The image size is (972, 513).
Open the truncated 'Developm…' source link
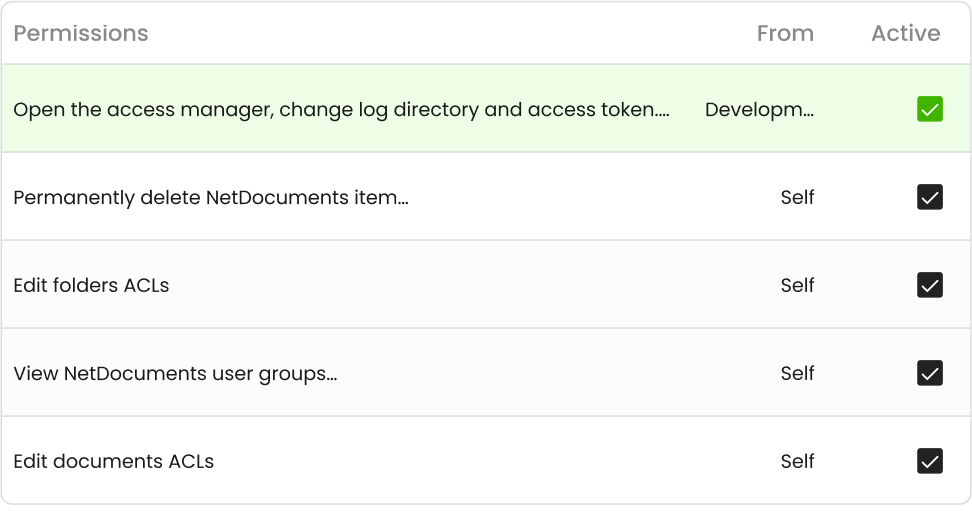point(759,110)
